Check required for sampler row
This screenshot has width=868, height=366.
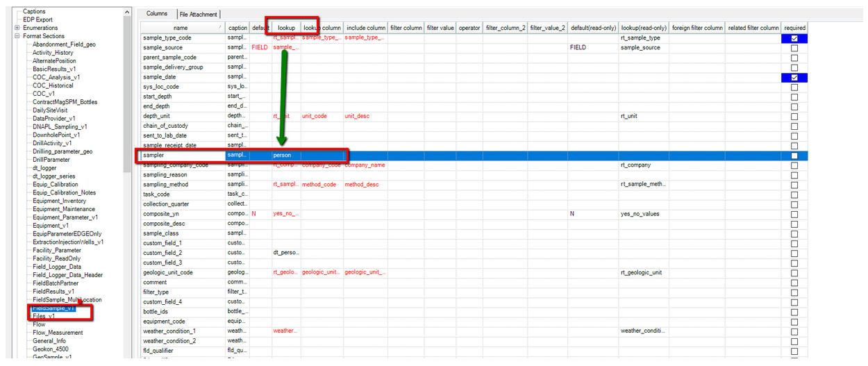click(794, 156)
